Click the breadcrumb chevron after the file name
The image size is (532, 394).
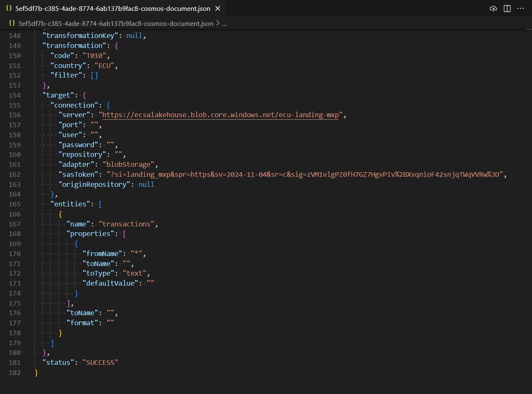tap(217, 24)
